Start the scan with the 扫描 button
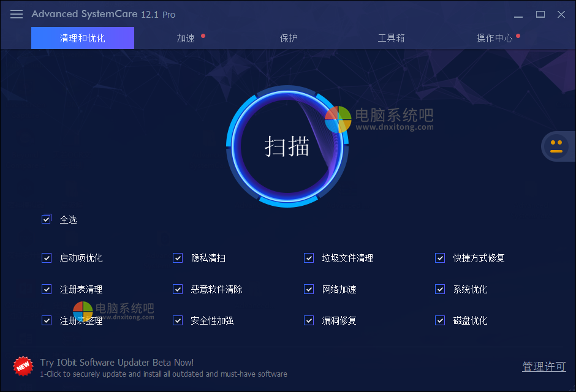The height and width of the screenshot is (392, 576). click(287, 146)
